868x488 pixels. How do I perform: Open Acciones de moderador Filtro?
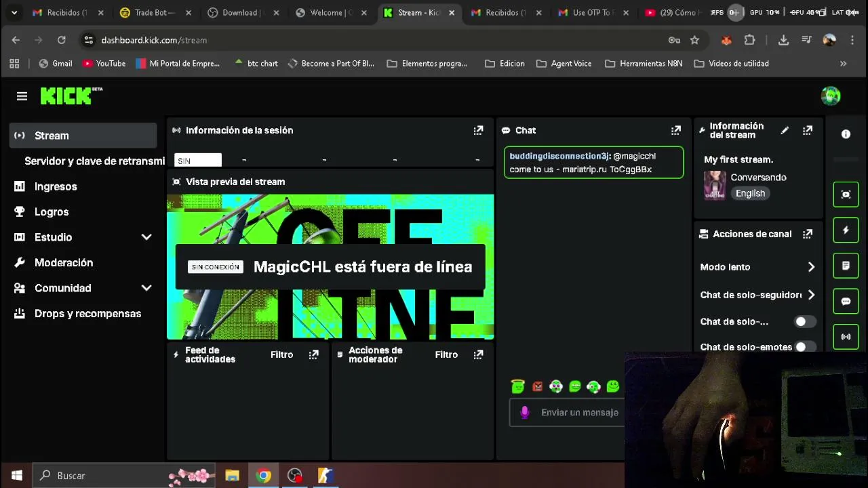click(x=446, y=354)
